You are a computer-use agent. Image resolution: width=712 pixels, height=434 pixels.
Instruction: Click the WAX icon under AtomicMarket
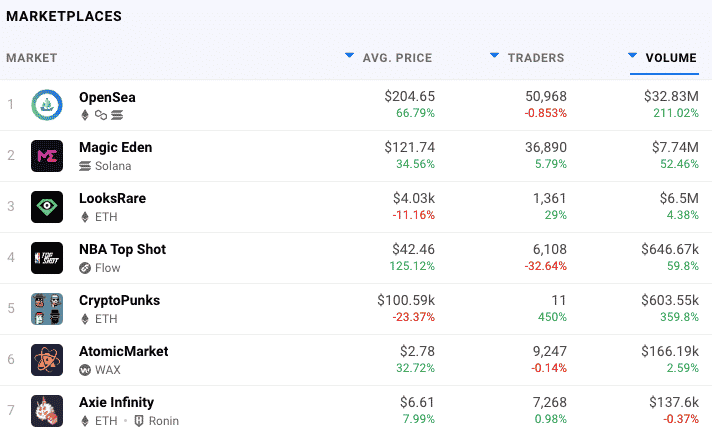coord(85,370)
